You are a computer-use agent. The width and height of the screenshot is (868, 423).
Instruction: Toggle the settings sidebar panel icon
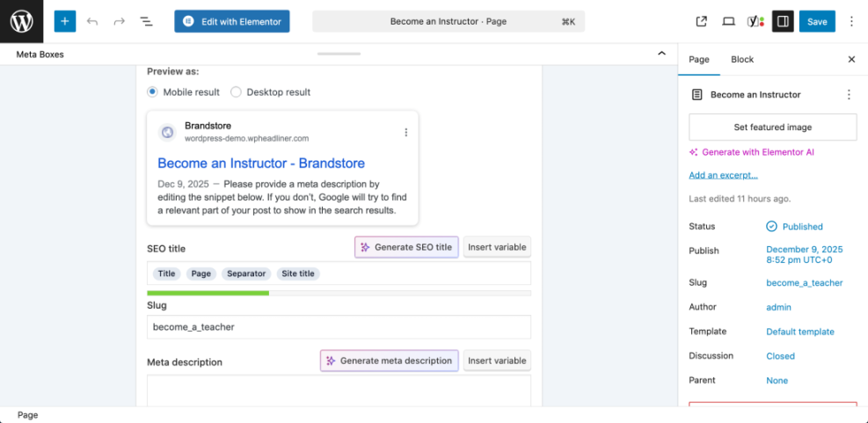coord(783,22)
